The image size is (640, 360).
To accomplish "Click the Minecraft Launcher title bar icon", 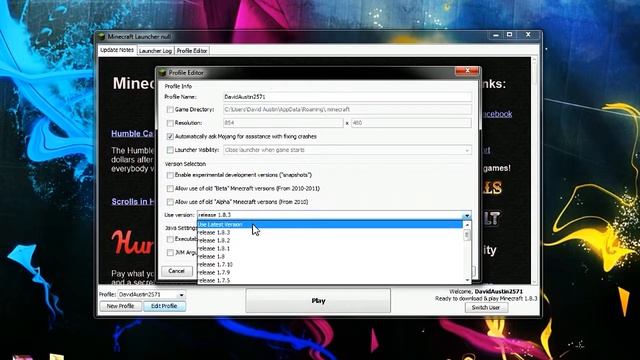I will pos(102,36).
